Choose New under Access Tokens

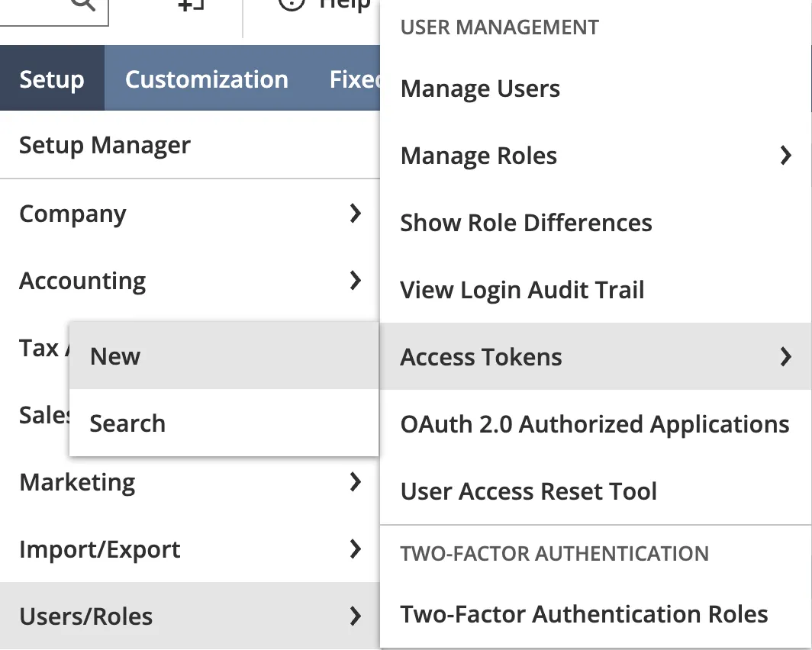224,356
